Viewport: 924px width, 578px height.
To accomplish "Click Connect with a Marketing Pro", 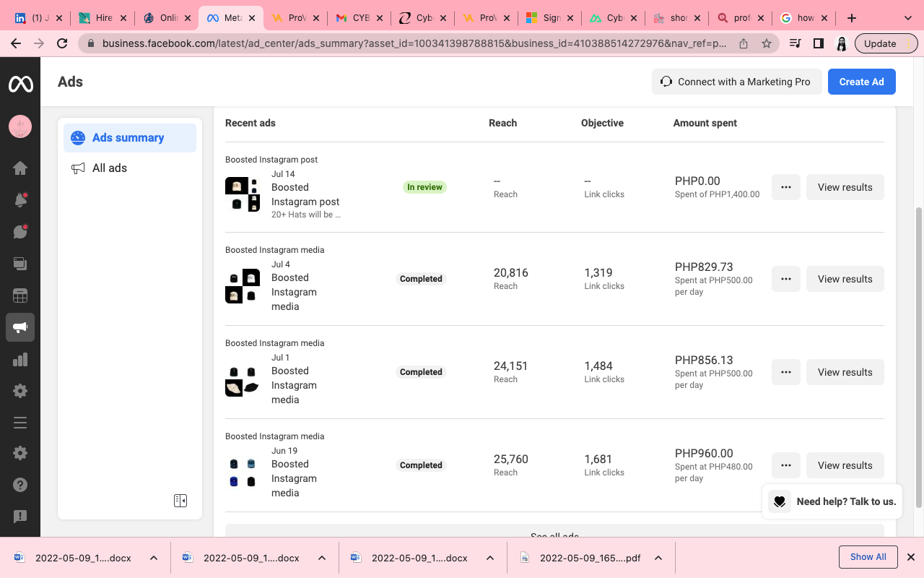I will click(x=736, y=82).
